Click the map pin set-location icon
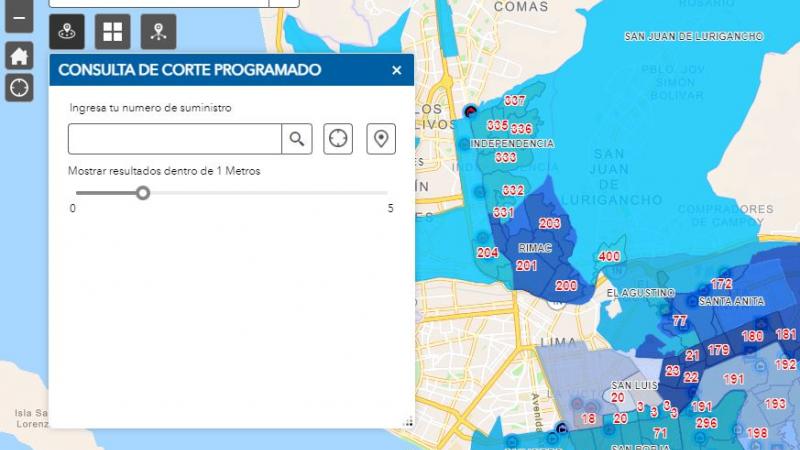This screenshot has height=450, width=800. pyautogui.click(x=380, y=139)
